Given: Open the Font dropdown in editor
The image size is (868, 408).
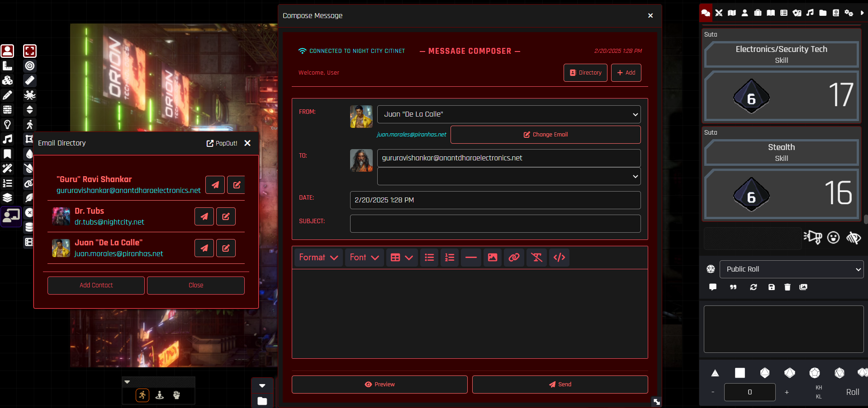Looking at the screenshot, I should point(364,258).
